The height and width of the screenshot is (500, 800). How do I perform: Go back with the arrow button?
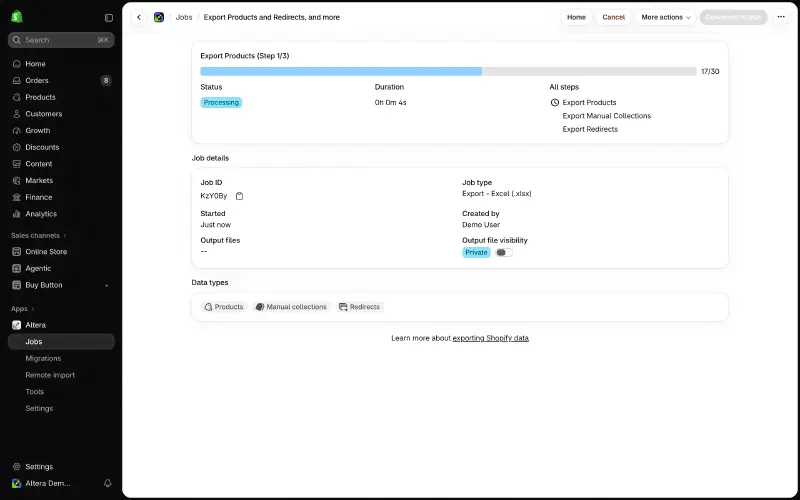[139, 17]
